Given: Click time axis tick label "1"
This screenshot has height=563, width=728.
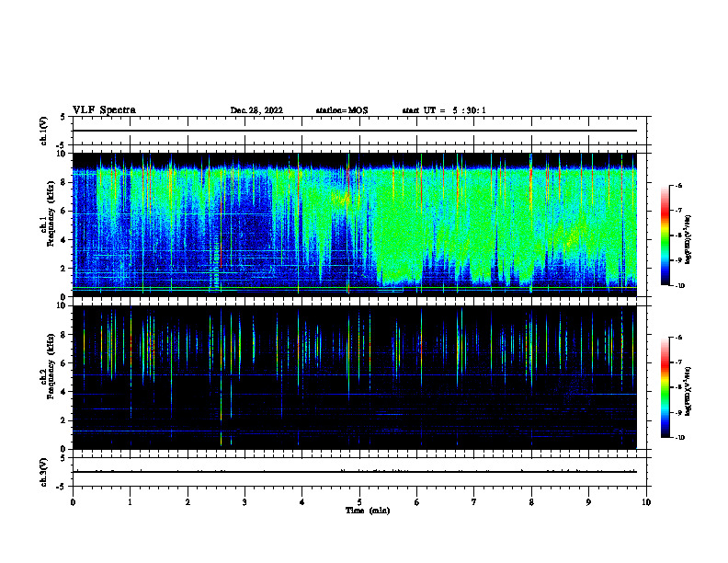Looking at the screenshot, I should point(130,502).
